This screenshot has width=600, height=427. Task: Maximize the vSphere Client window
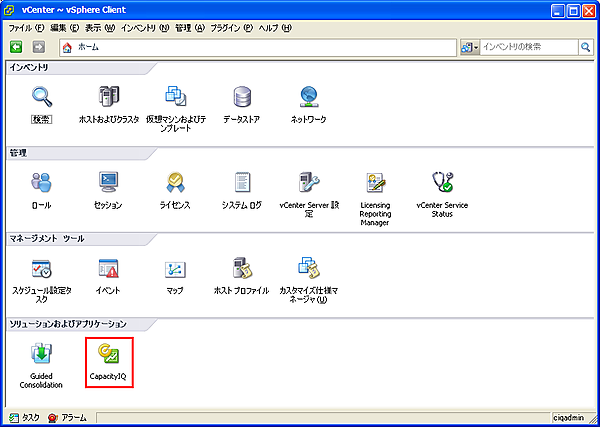tap(573, 11)
